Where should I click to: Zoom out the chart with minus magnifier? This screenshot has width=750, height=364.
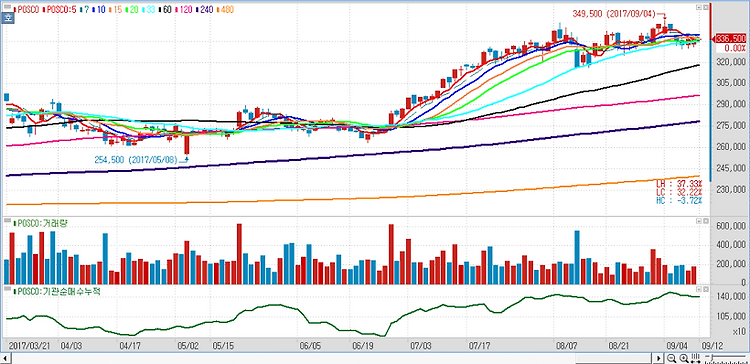click(x=671, y=358)
